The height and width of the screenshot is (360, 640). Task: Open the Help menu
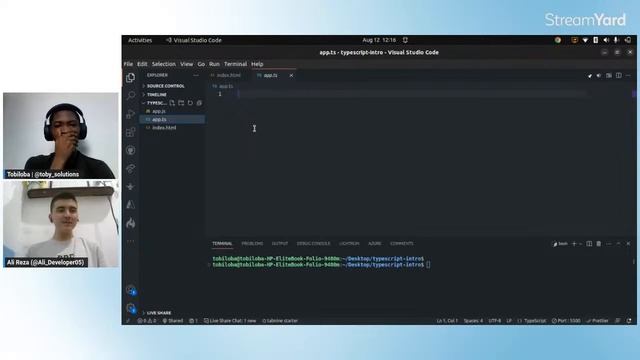[x=257, y=64]
